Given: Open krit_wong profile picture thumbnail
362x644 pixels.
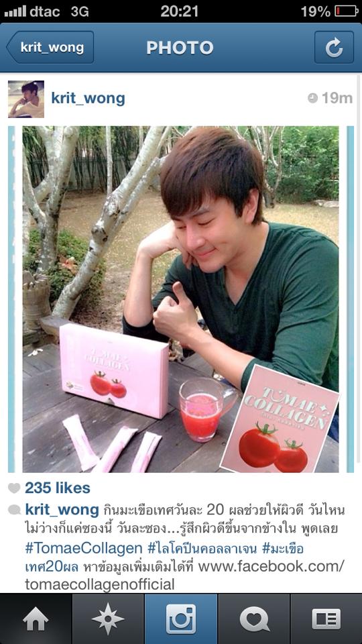Looking at the screenshot, I should pyautogui.click(x=26, y=99).
